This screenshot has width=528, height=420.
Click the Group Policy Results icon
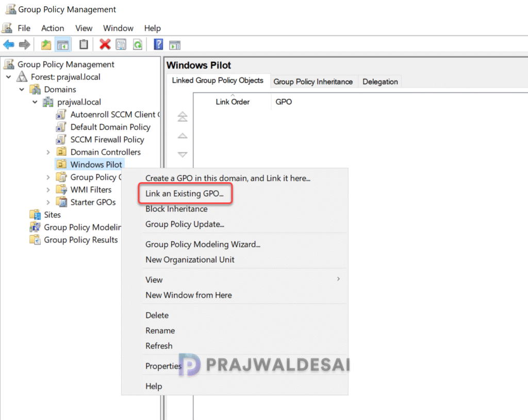(x=35, y=239)
